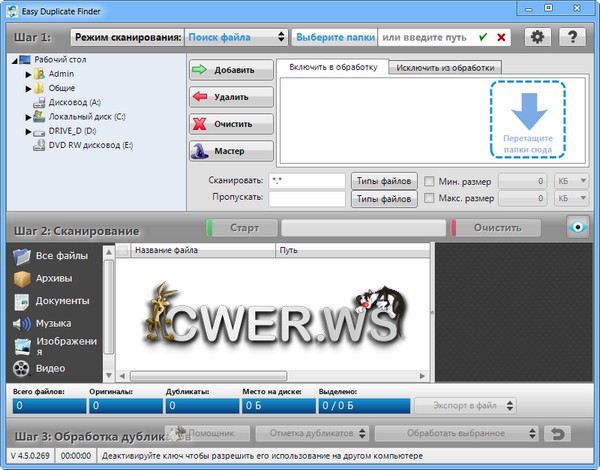The height and width of the screenshot is (470, 600).
Task: Expand the Admin folder in tree
Action: 29,74
